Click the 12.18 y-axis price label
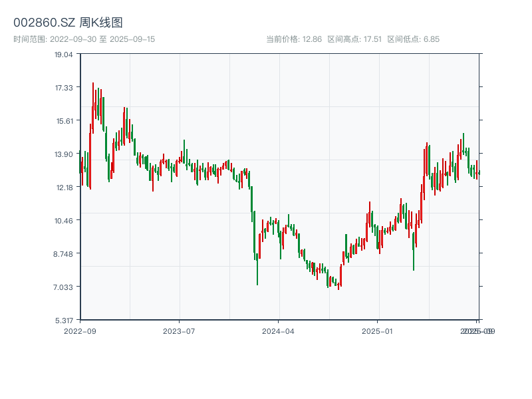Image resolution: width=532 pixels, height=399 pixels. 64,188
